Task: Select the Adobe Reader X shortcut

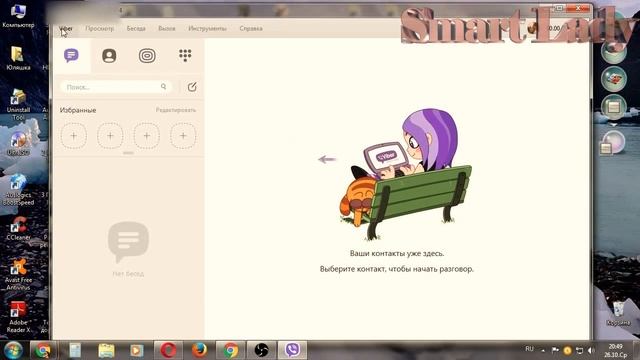Action: [x=18, y=317]
